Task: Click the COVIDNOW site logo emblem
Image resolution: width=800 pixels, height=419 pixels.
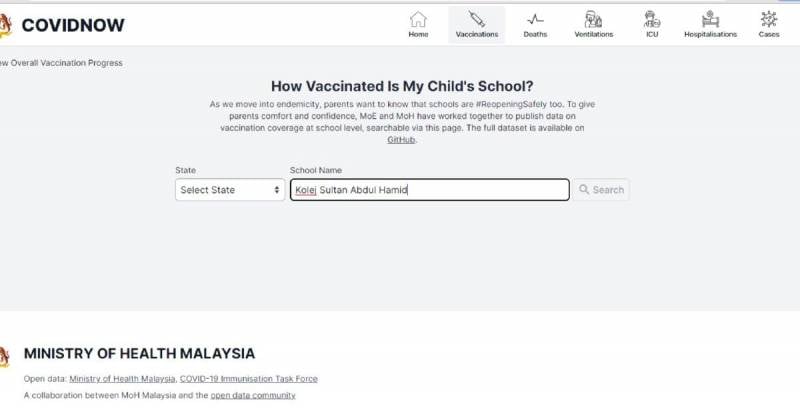Action: pos(5,25)
